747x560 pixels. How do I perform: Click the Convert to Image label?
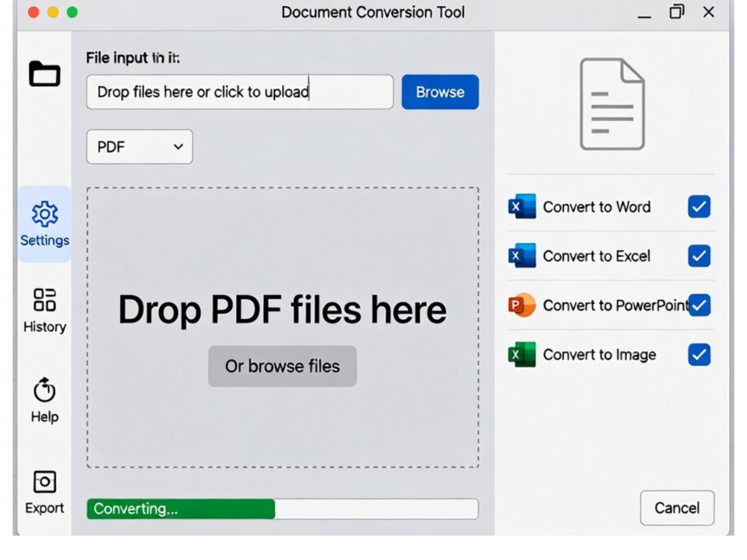click(599, 355)
